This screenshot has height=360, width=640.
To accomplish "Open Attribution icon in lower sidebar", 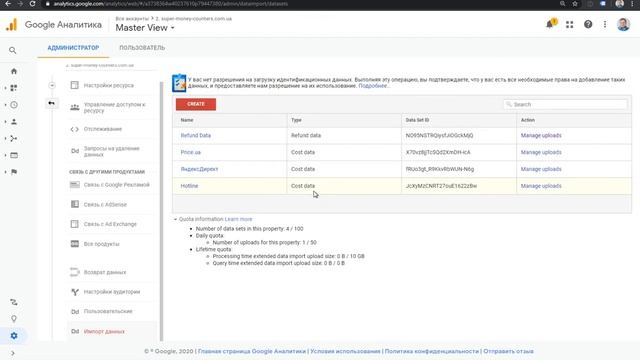I will point(14,302).
